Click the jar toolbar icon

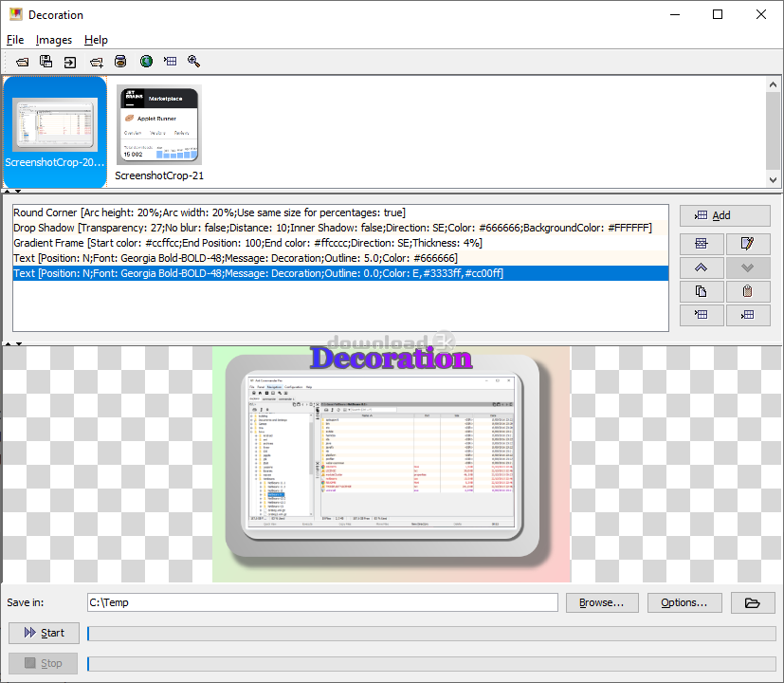[x=120, y=62]
